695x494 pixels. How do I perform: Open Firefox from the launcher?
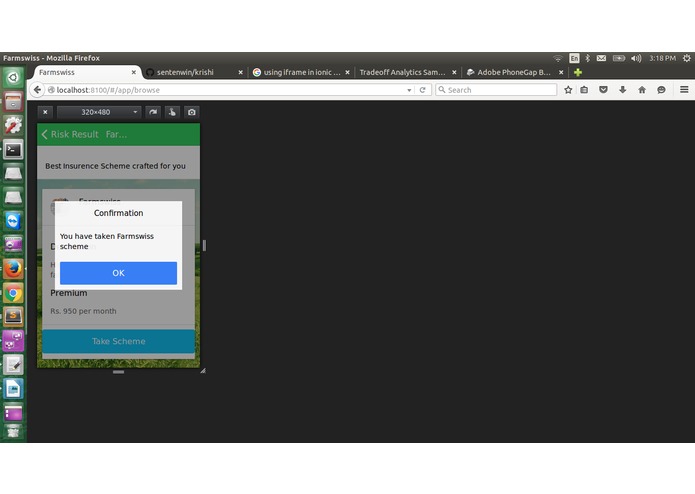13,269
